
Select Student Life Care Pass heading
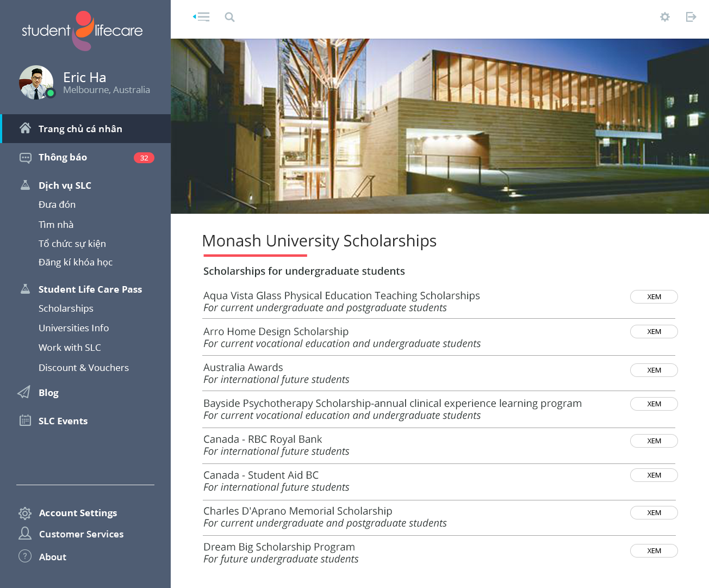(x=90, y=289)
